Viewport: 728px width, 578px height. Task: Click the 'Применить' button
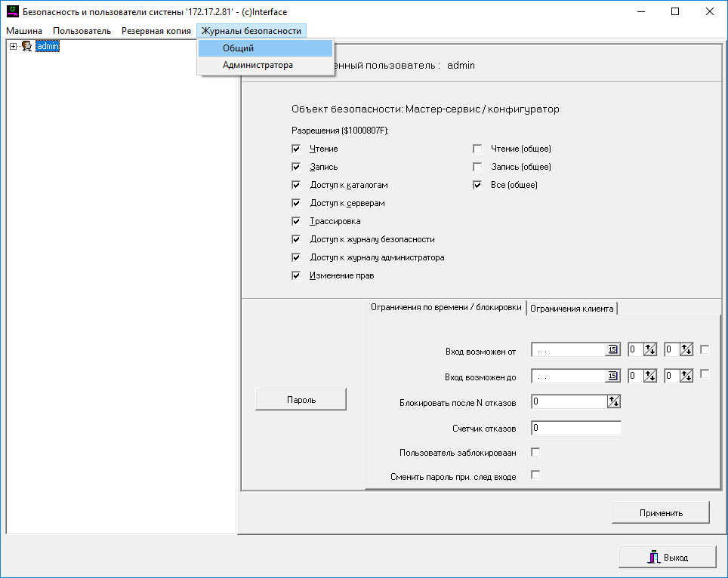click(660, 513)
